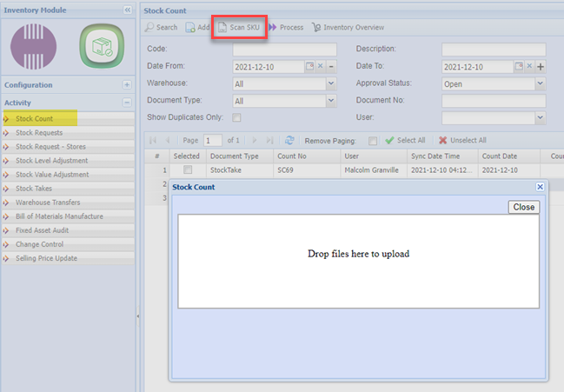The height and width of the screenshot is (392, 564).
Task: Click the plus icon beside Date To
Action: tap(541, 66)
